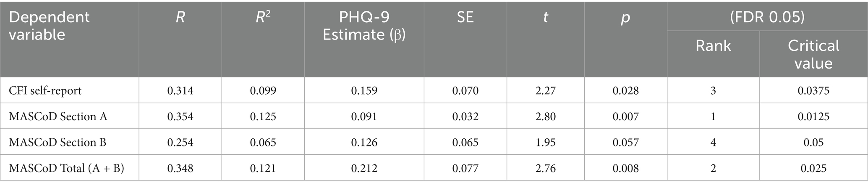The width and height of the screenshot is (868, 188).
Task: Select the 0.0375 critical value cell
Action: pyautogui.click(x=813, y=90)
